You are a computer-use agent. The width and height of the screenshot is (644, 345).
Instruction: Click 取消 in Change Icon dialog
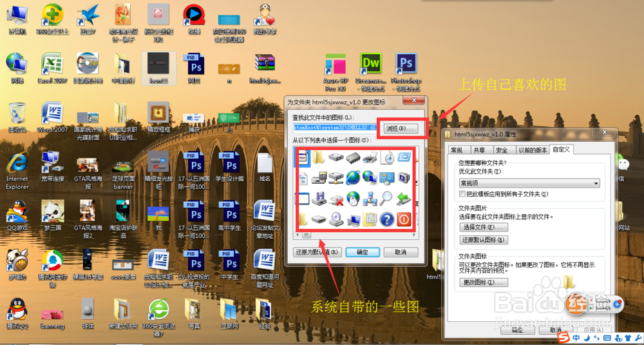tap(401, 252)
